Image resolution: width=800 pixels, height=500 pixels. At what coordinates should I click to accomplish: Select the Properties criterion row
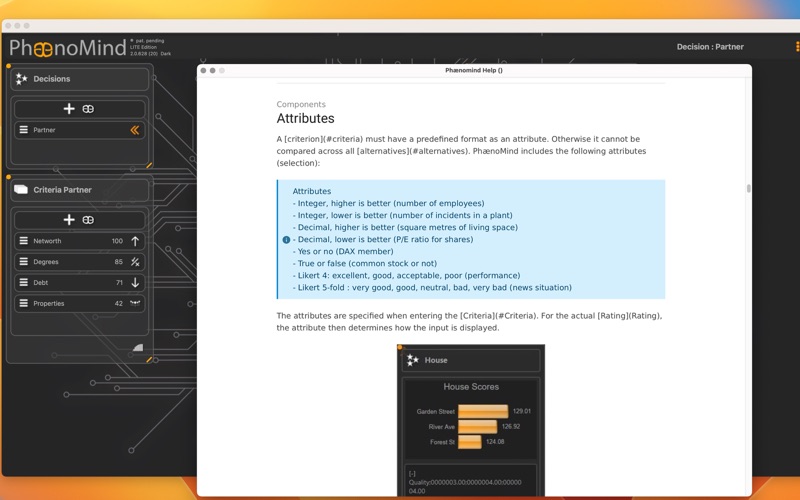coord(80,303)
